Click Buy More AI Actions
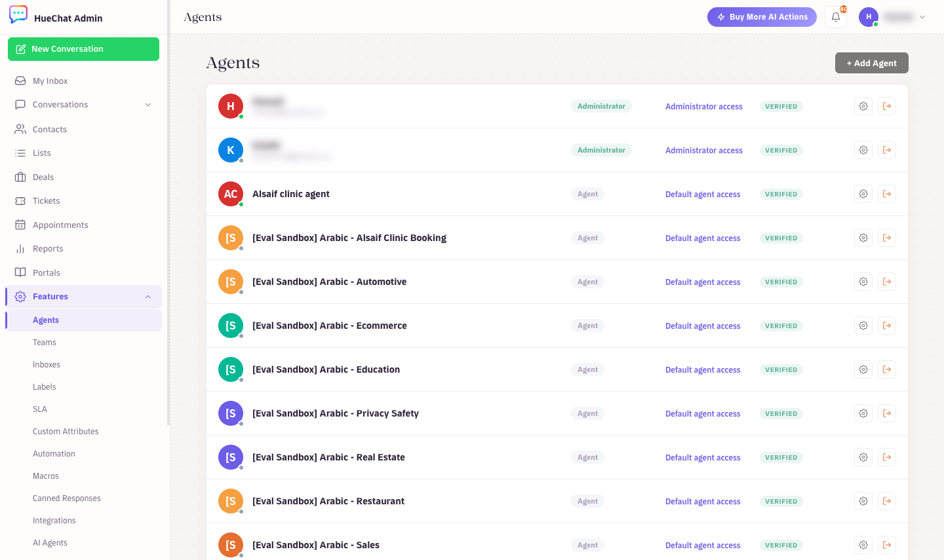This screenshot has width=944, height=560. 762,17
